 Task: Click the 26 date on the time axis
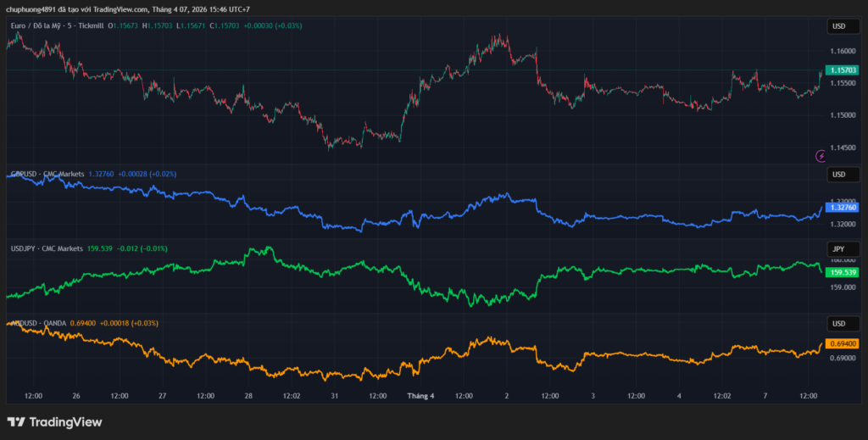point(76,396)
